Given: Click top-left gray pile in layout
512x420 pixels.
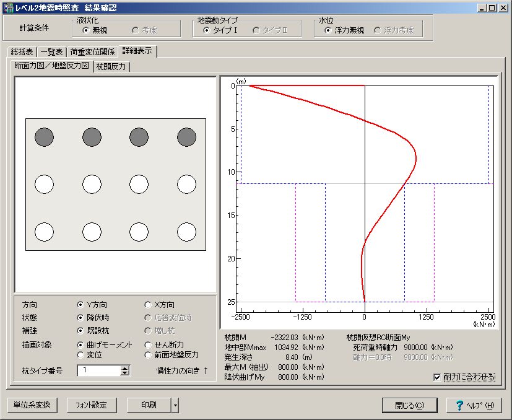Looking at the screenshot, I should (x=44, y=137).
